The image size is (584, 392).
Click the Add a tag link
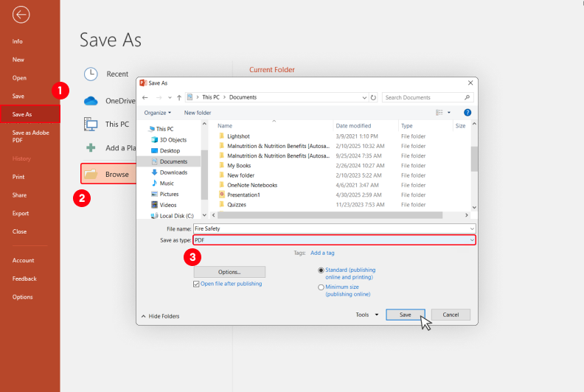click(322, 253)
